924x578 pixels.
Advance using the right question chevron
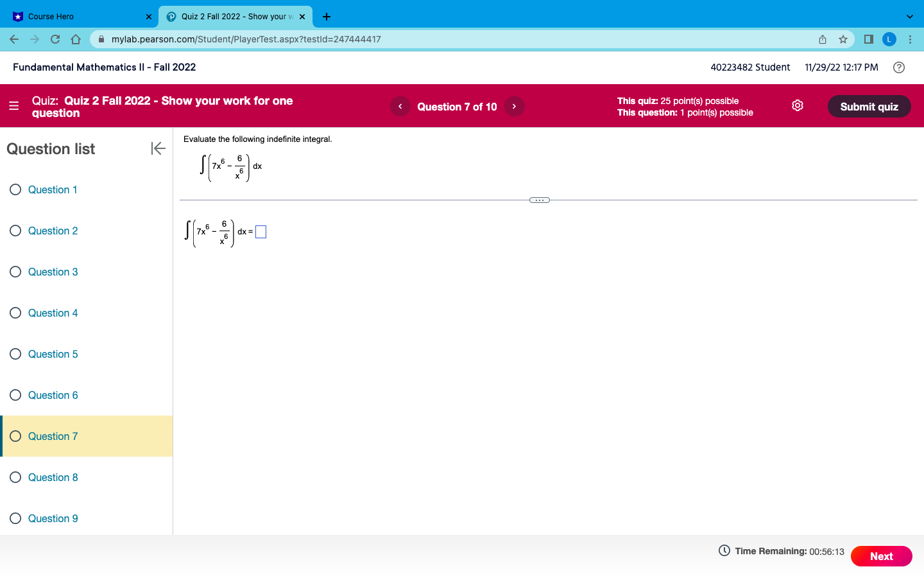(x=514, y=106)
